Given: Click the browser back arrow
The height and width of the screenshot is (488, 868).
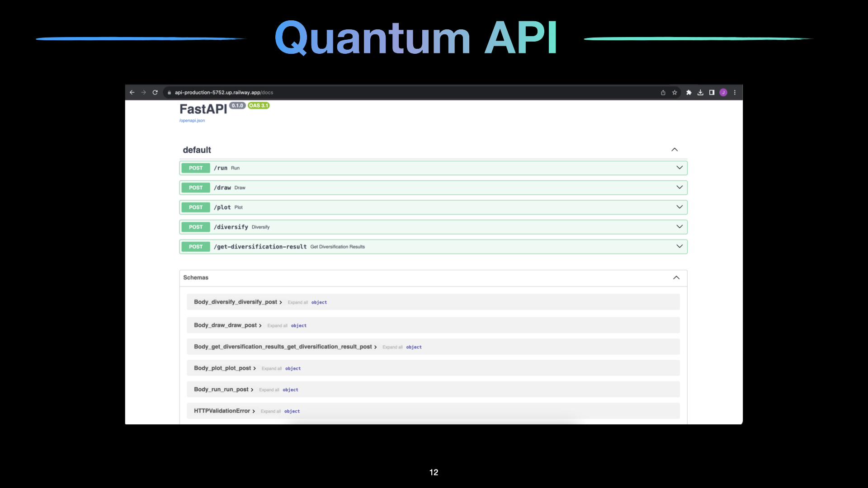Looking at the screenshot, I should [132, 92].
